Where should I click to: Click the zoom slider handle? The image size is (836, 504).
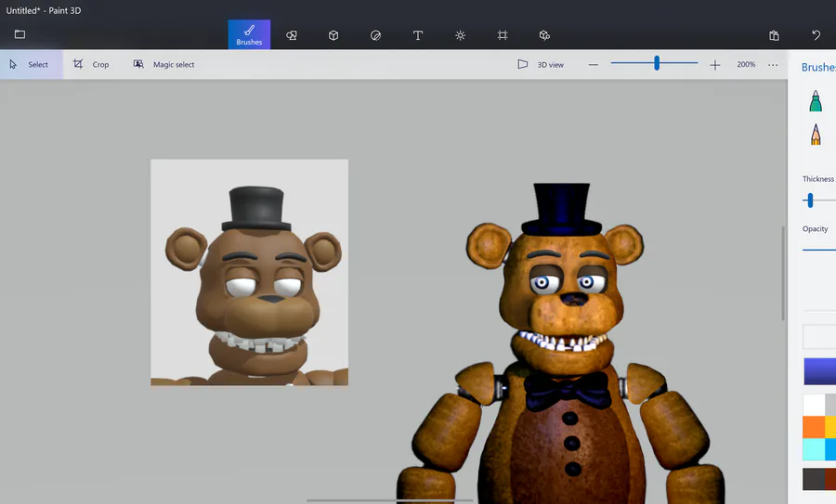click(657, 63)
